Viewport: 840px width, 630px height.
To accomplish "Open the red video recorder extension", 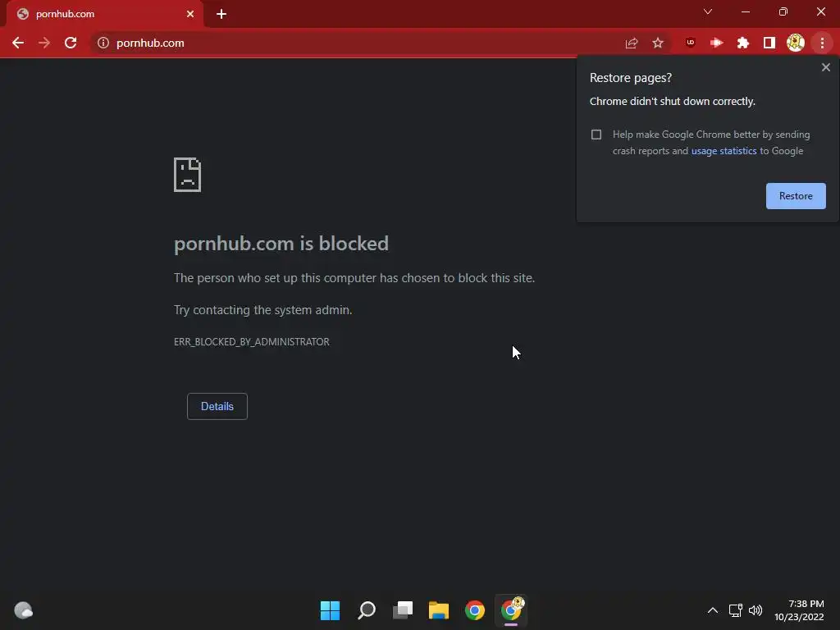I will pos(716,43).
